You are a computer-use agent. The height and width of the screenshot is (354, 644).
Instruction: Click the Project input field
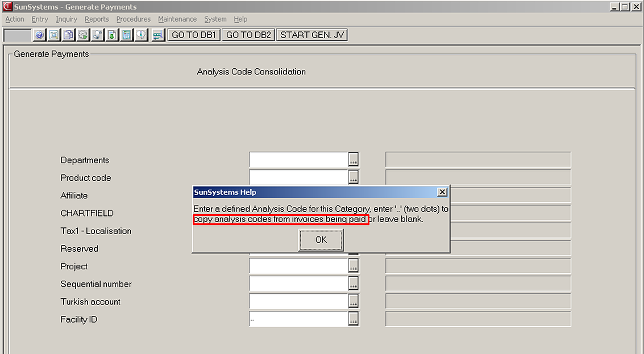point(298,266)
